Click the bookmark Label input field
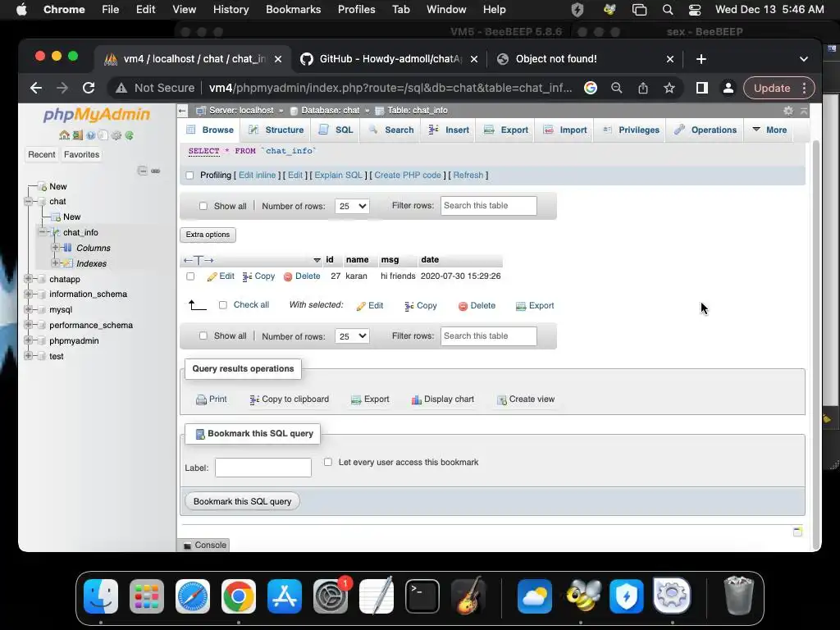The image size is (840, 630). [x=263, y=468]
